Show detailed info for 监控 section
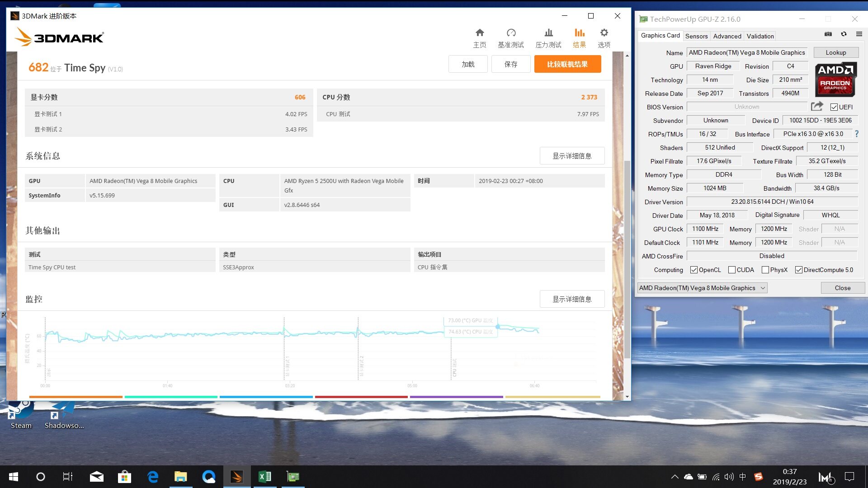The image size is (868, 488). pos(572,299)
